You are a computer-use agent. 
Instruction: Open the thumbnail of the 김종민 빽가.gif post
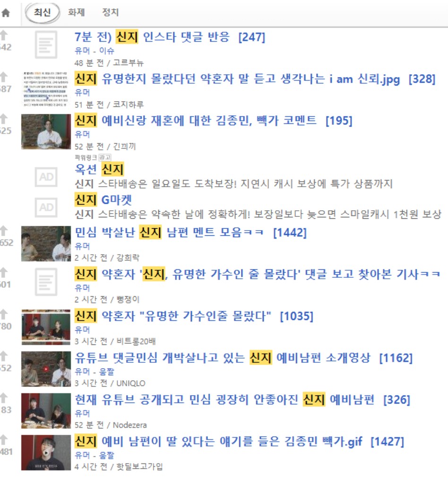point(46,453)
